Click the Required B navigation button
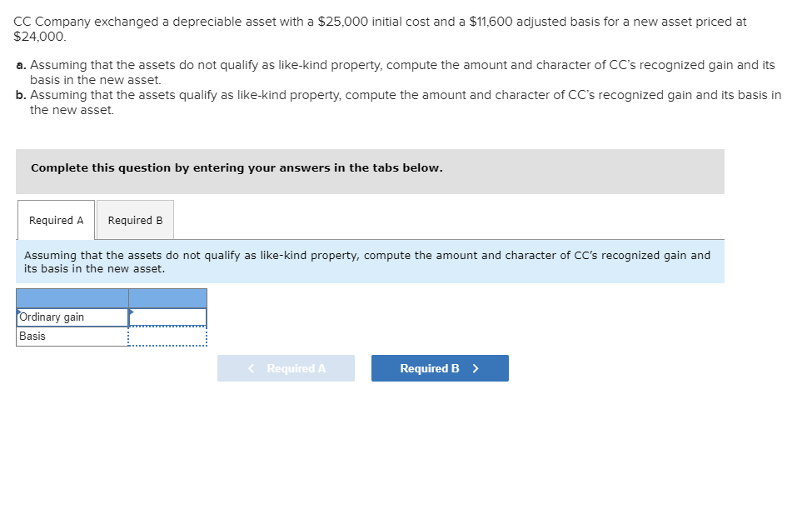The image size is (812, 509). 440,367
